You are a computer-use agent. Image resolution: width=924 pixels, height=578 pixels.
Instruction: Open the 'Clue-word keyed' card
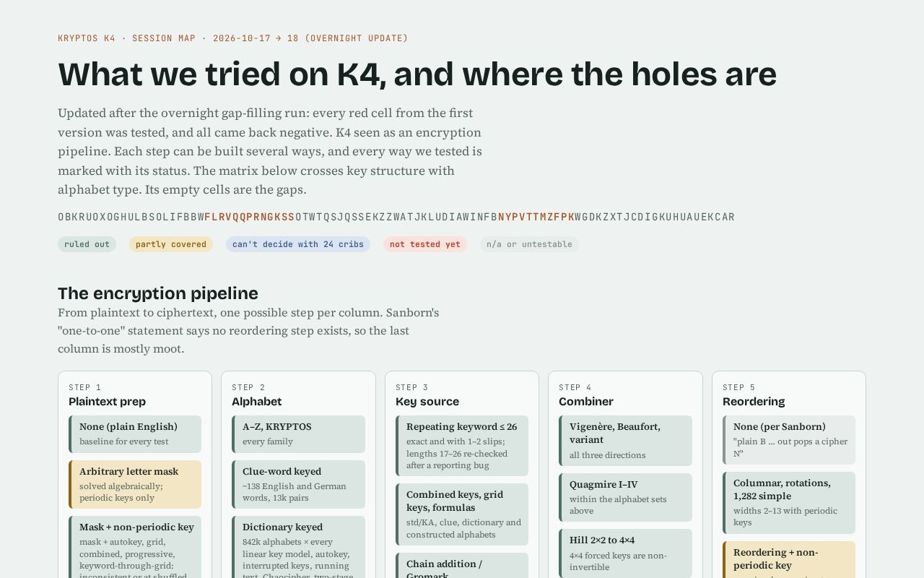pyautogui.click(x=298, y=485)
